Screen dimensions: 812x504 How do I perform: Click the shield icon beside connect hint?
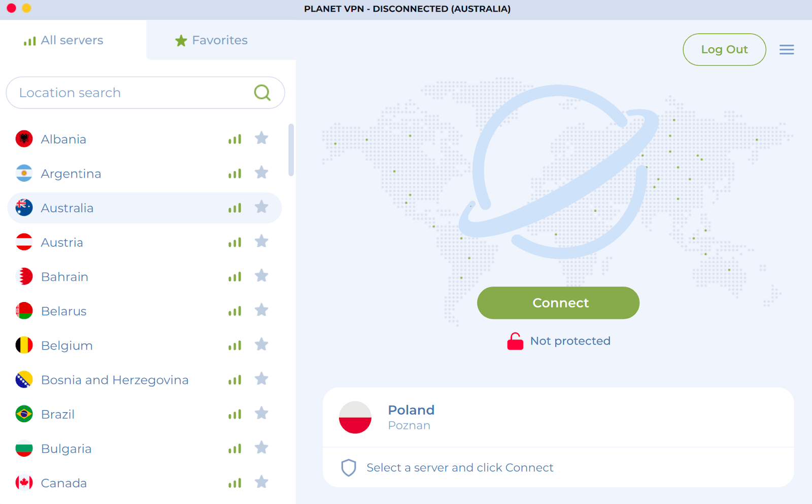pos(349,467)
